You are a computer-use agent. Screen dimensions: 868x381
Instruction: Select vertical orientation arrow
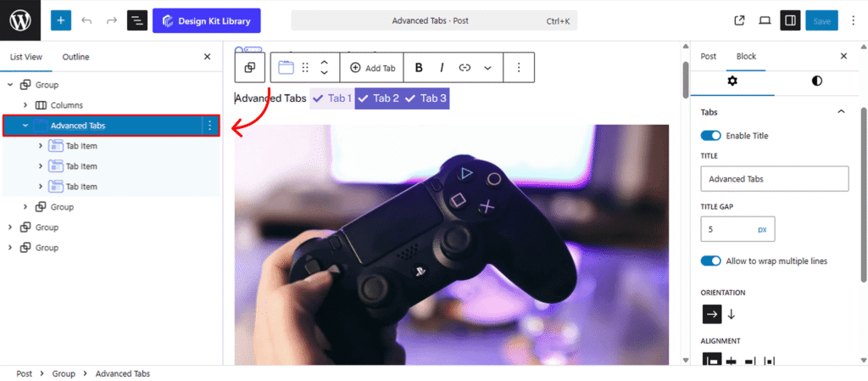(x=732, y=314)
